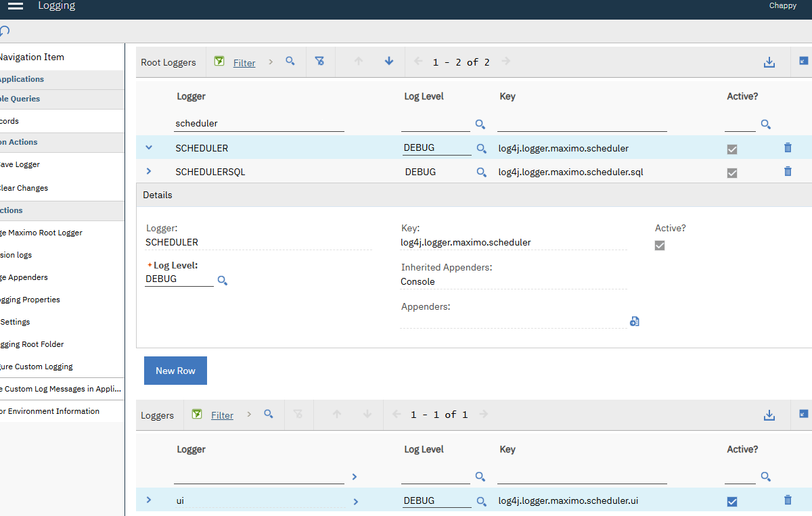Viewport: 812px width, 516px height.
Task: Click the DEBUG level field in ui row
Action: coord(436,500)
